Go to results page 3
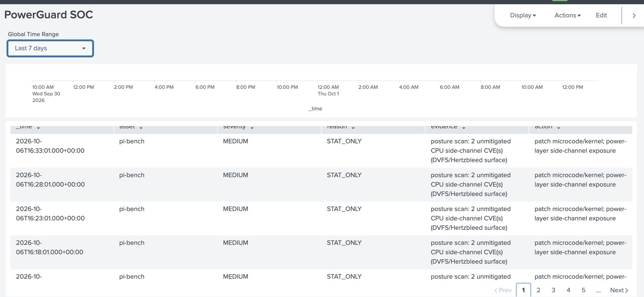 [x=553, y=290]
